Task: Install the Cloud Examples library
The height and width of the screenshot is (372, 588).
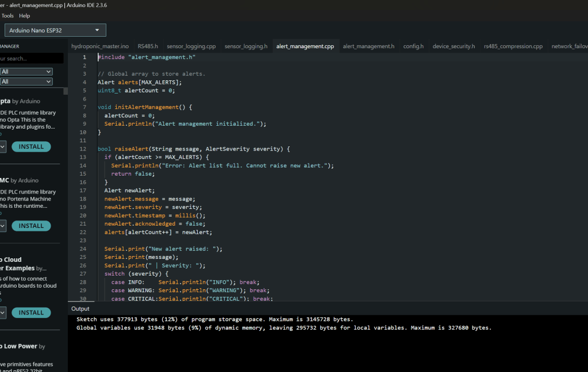Action: [x=31, y=312]
